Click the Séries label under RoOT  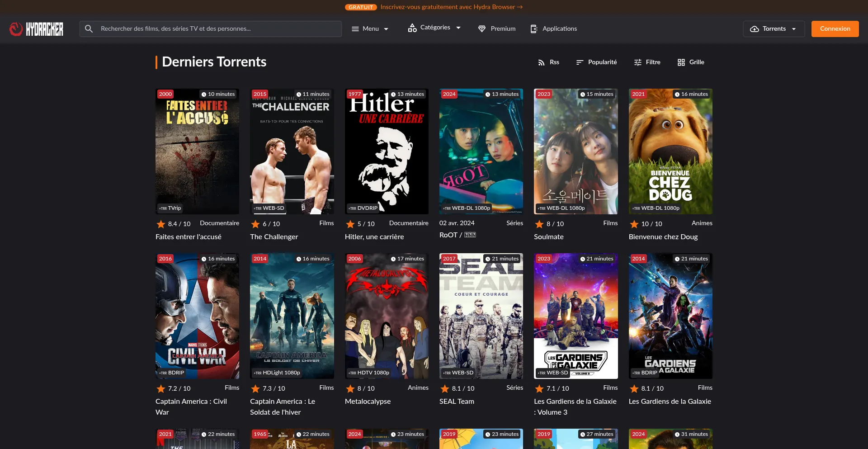(515, 223)
